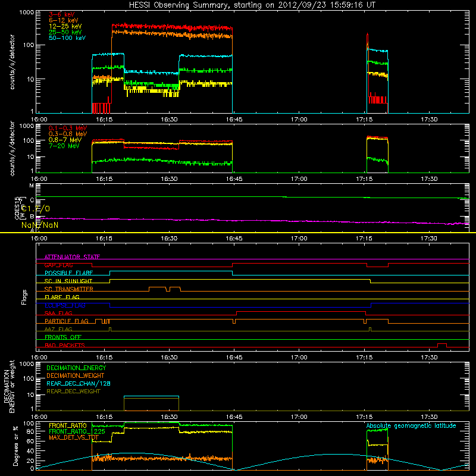Click the NaN/NaN annotation in the GOES panel
476x476 pixels.
pos(40,225)
